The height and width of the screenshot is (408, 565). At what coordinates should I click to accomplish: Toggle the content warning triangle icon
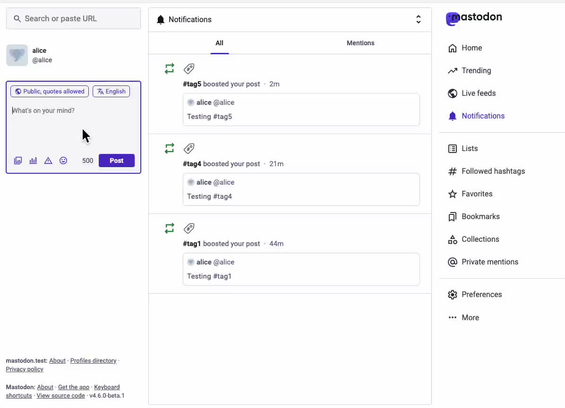pyautogui.click(x=48, y=161)
